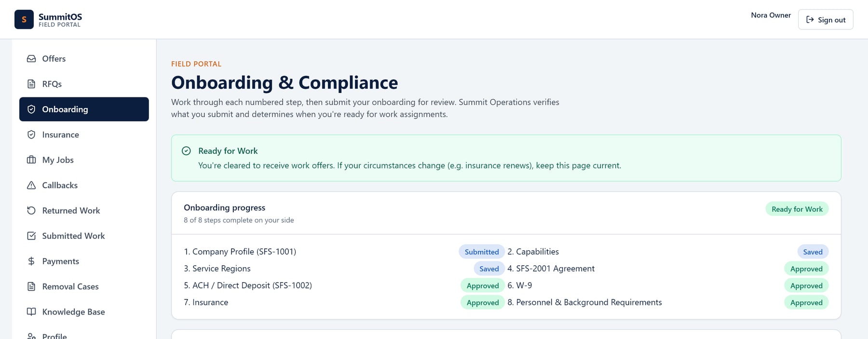Click the Ready for Work banner heading
The width and height of the screenshot is (868, 339).
point(228,151)
